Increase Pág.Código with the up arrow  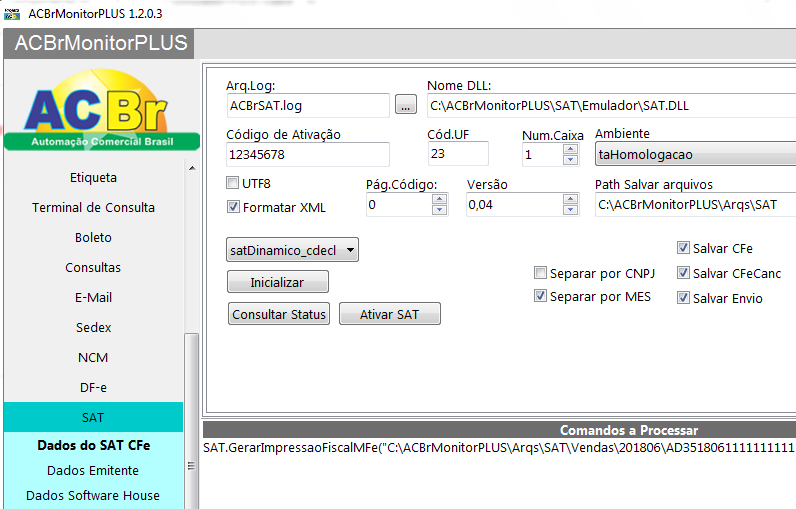coord(440,198)
